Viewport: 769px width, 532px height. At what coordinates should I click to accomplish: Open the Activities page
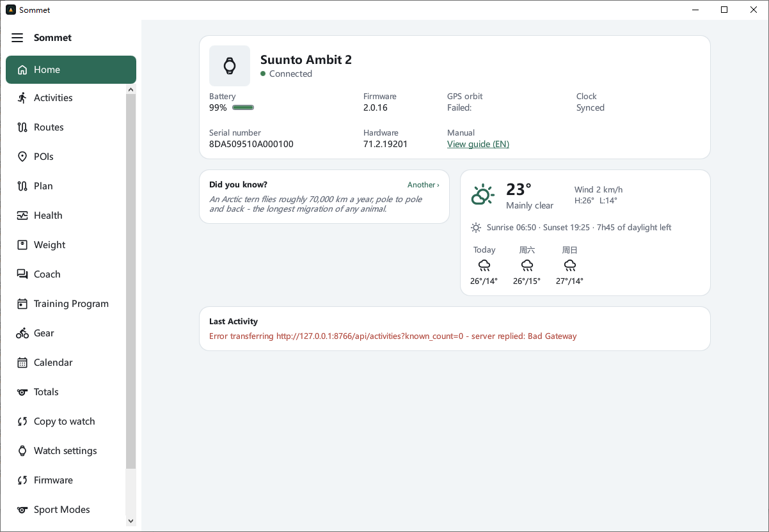[66, 98]
